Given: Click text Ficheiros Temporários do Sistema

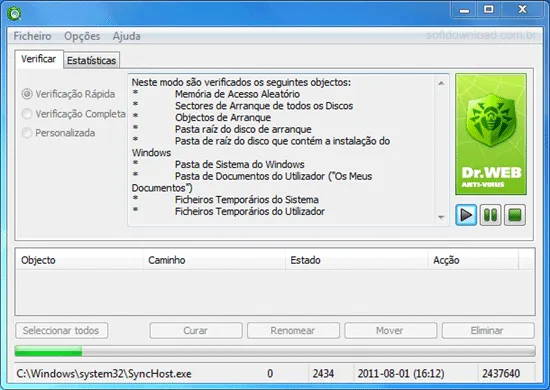Looking at the screenshot, I should coord(247,200).
